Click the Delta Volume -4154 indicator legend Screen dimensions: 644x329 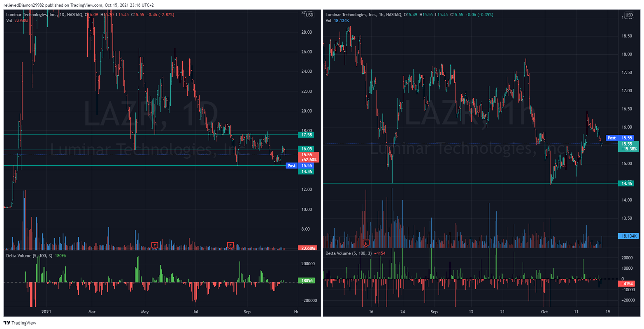coord(356,253)
